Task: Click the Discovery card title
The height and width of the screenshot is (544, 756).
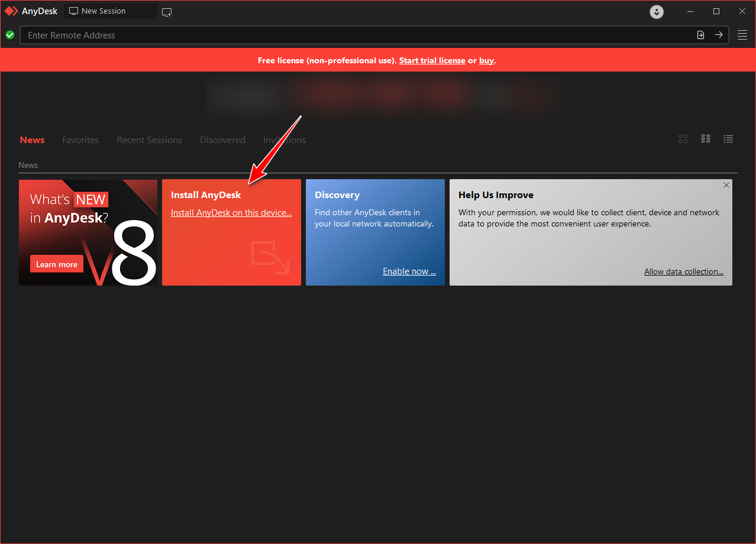Action: [337, 195]
